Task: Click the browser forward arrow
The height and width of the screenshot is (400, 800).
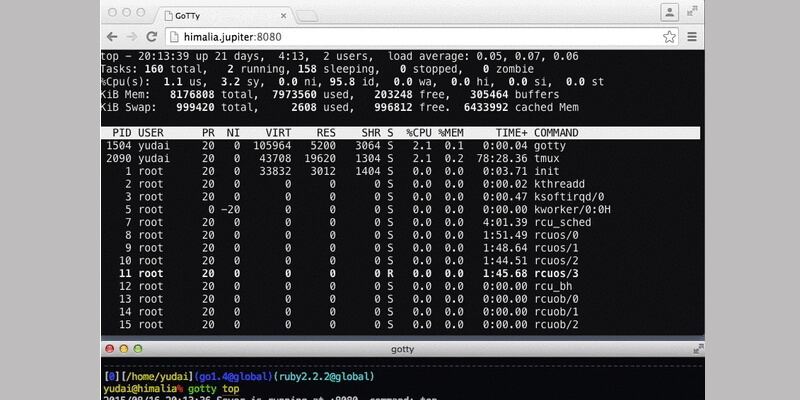Action: (x=129, y=36)
